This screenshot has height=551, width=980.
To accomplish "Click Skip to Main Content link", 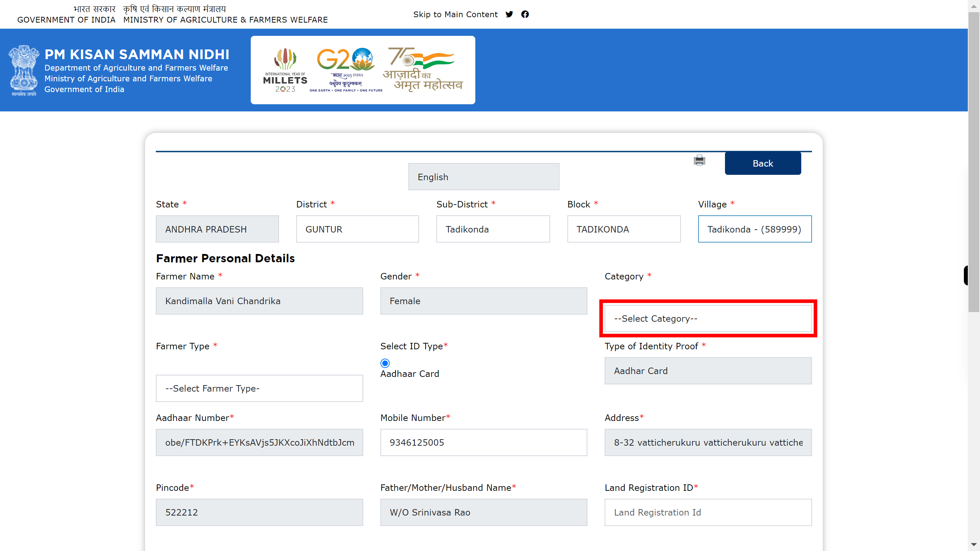I will click(x=455, y=14).
